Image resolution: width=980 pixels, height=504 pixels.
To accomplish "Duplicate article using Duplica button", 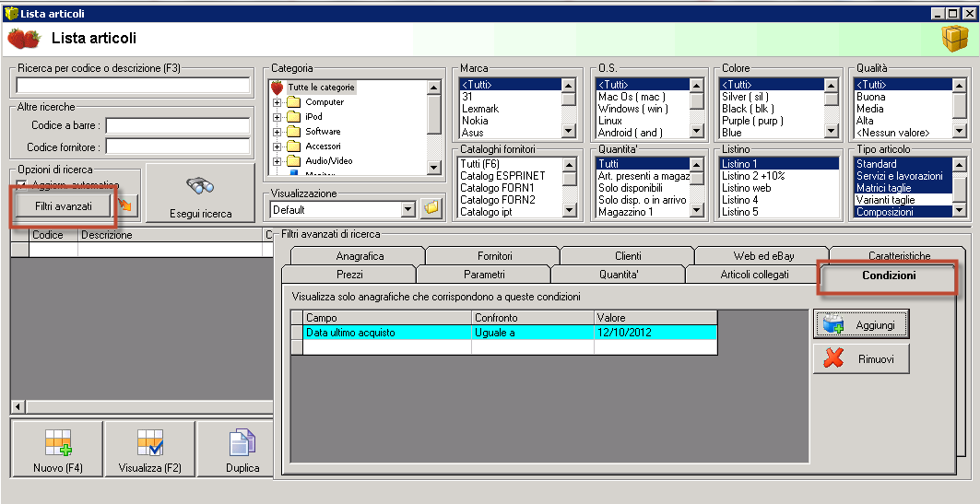I will coord(242,449).
